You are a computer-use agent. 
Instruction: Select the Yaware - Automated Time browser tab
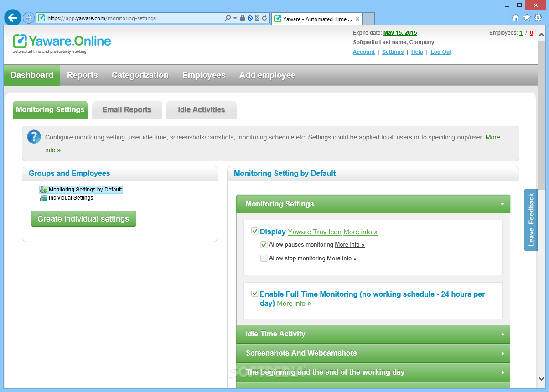click(316, 19)
